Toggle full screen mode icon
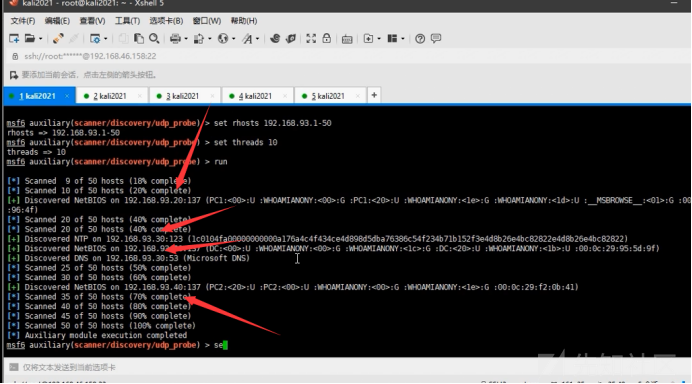692x384 pixels. pos(311,39)
